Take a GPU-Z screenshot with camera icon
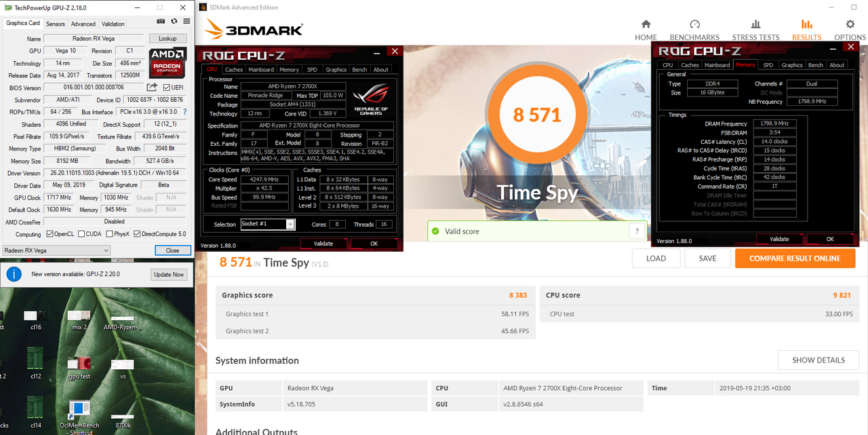This screenshot has width=868, height=435. (x=161, y=22)
